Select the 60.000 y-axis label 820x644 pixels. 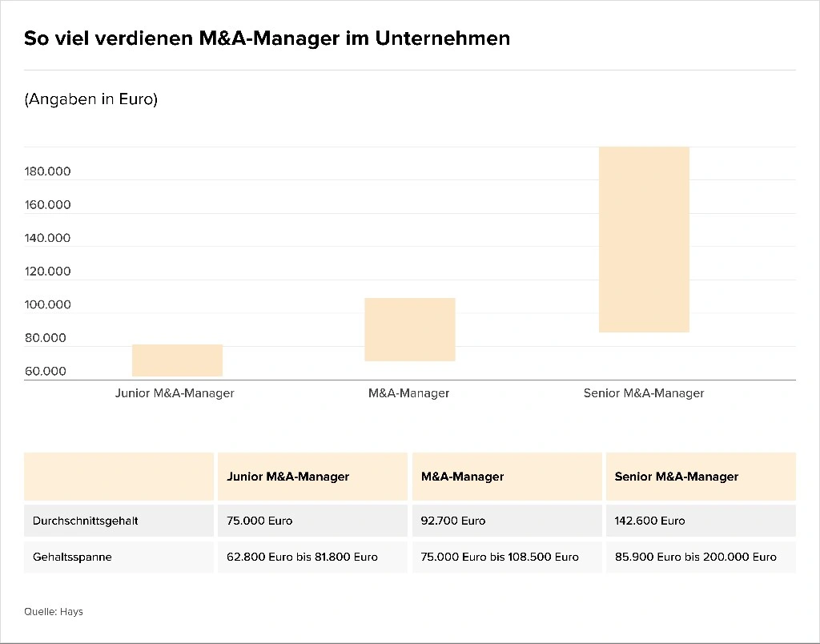tap(46, 371)
